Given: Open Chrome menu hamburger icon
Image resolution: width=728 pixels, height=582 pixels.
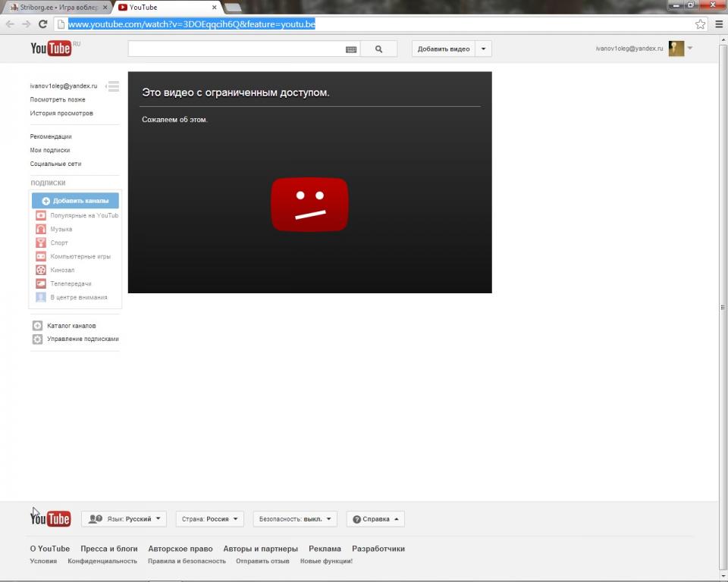Looking at the screenshot, I should (x=719, y=24).
